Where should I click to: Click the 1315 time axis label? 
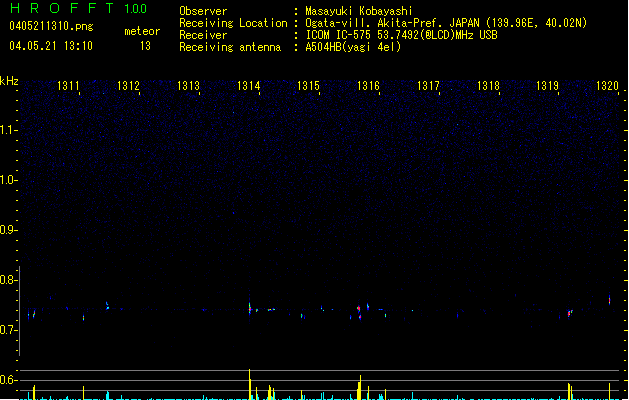(308, 85)
